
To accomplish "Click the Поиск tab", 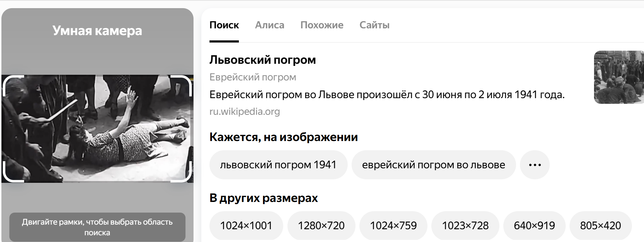I will [224, 25].
